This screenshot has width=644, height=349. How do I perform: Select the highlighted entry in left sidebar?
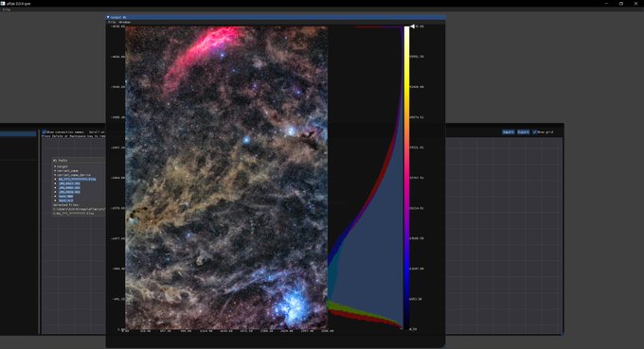(18, 133)
